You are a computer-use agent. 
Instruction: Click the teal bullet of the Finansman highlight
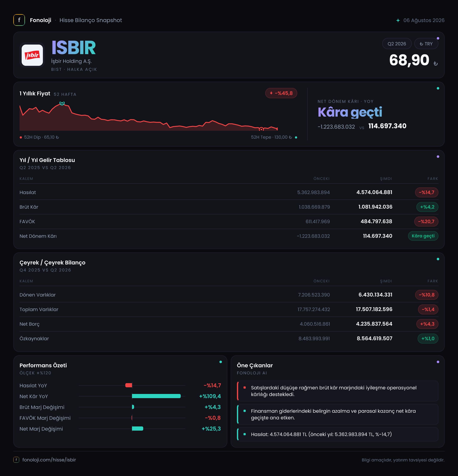tap(245, 411)
